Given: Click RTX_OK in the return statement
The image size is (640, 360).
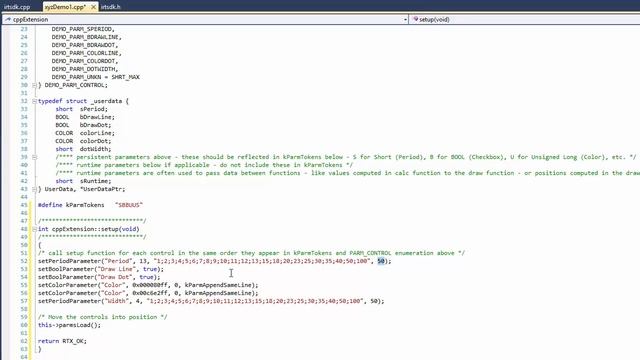Looking at the screenshot, I should (73, 341).
